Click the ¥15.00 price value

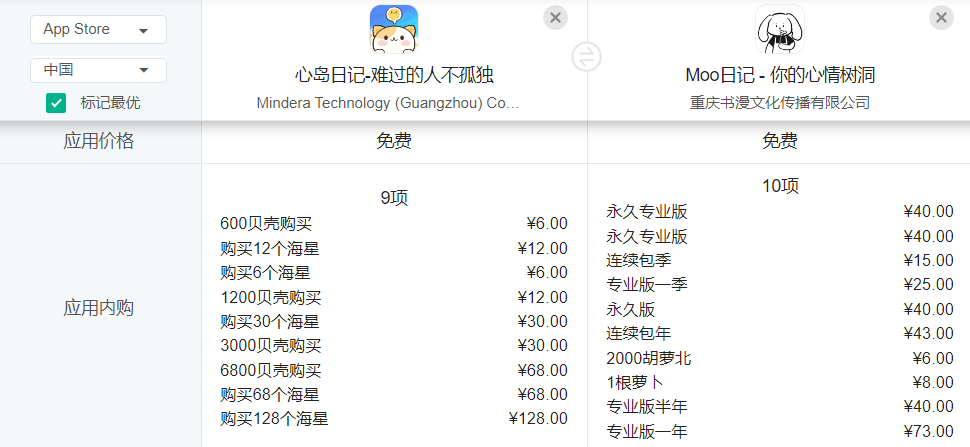tap(929, 260)
